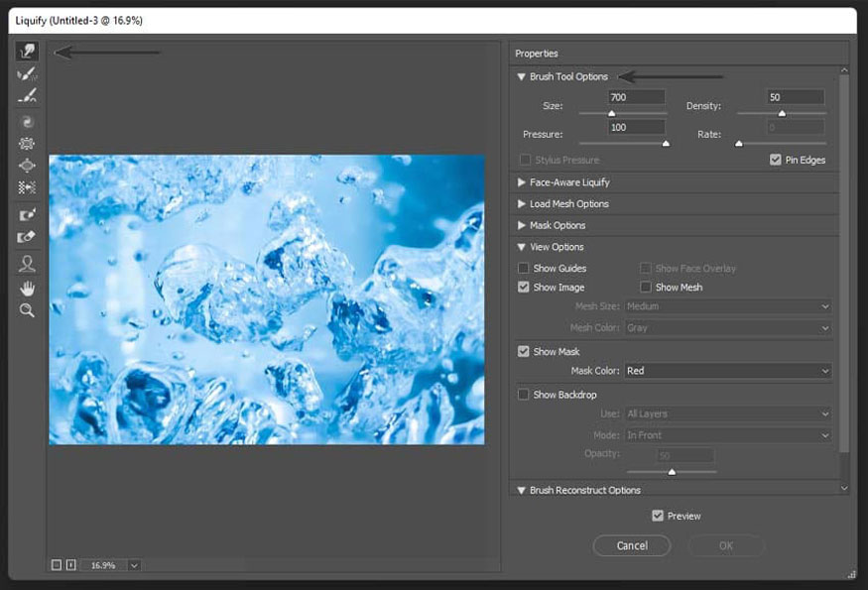
Task: Collapse the Brush Reconstruct Options section
Action: [522, 491]
